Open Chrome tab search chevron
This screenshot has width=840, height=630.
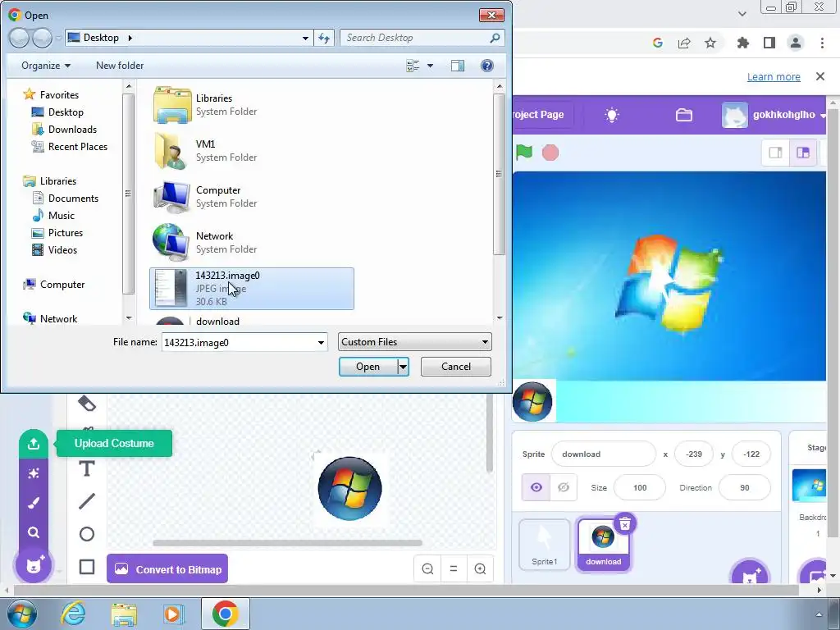coord(742,14)
